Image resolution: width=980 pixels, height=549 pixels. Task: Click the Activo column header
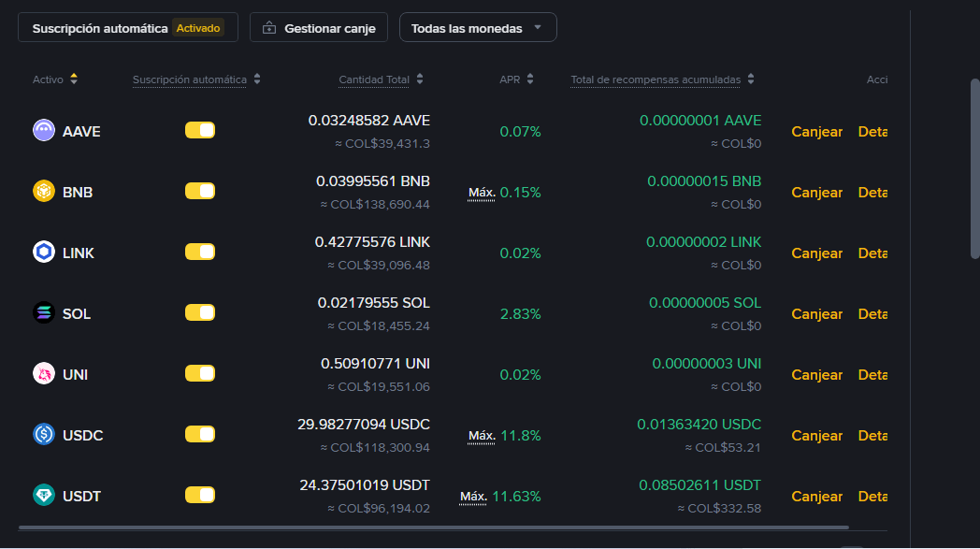48,79
